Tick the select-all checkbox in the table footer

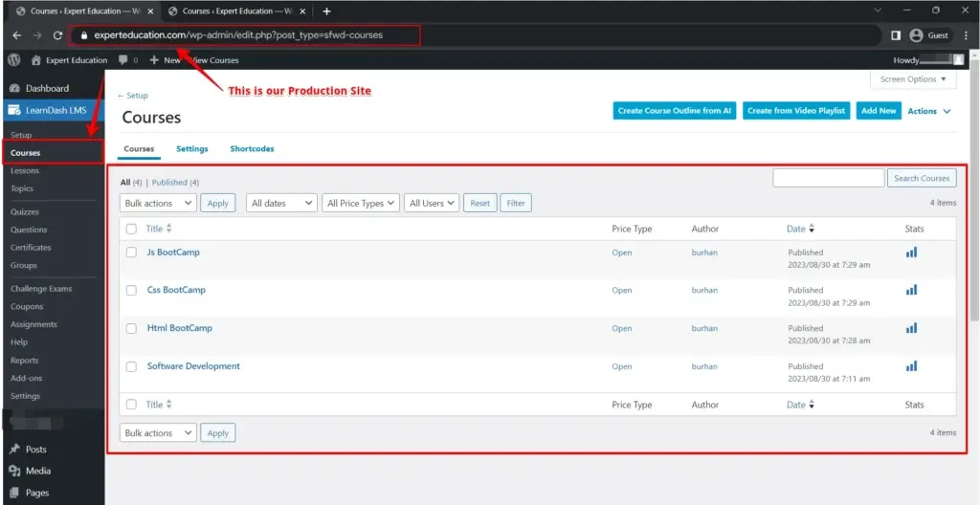coord(131,405)
